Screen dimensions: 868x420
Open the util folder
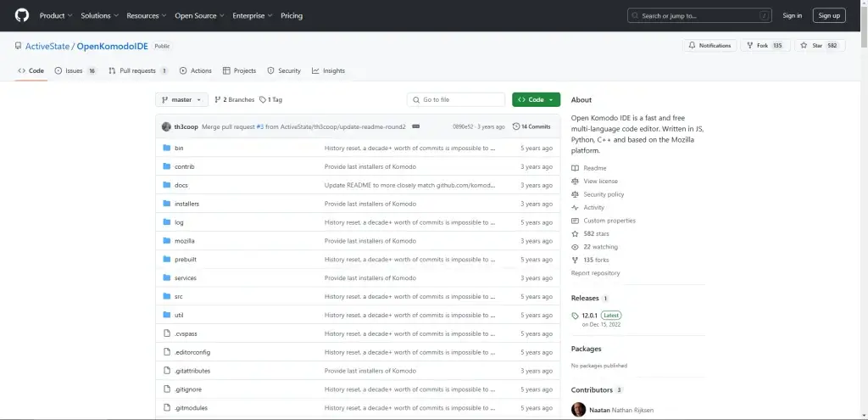[x=179, y=316]
